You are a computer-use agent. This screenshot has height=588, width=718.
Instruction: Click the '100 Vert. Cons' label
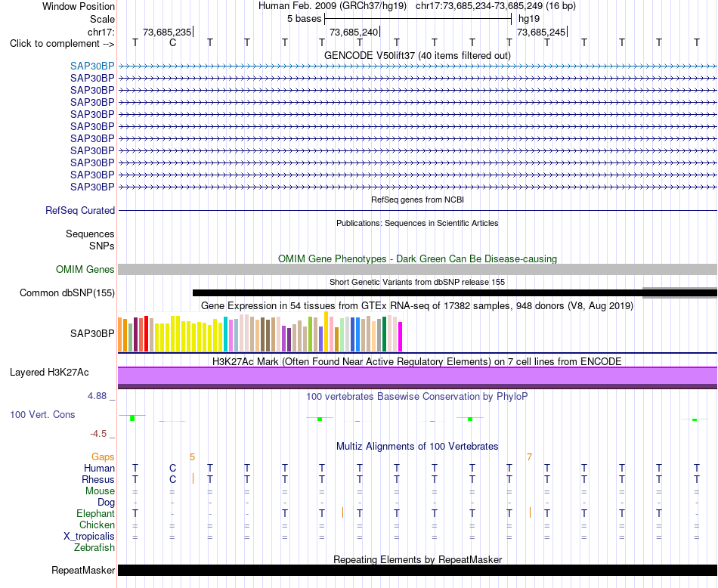[42, 414]
